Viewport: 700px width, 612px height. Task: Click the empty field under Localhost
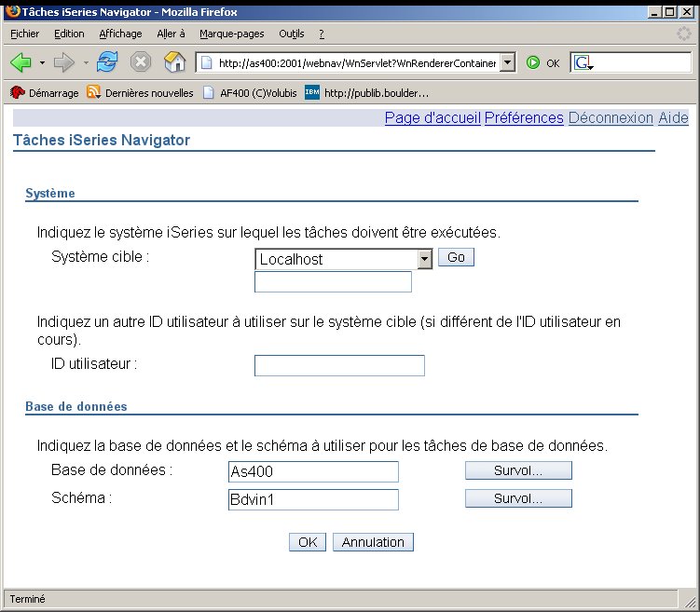(x=333, y=282)
